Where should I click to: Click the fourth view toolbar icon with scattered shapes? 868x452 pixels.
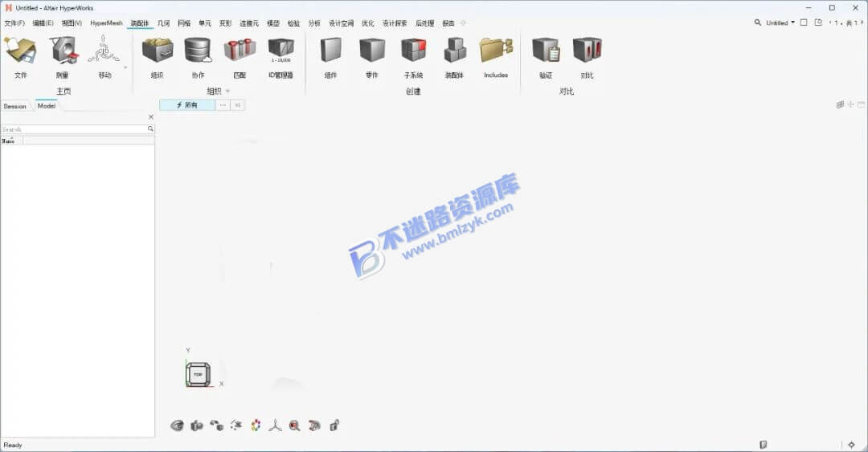click(236, 426)
